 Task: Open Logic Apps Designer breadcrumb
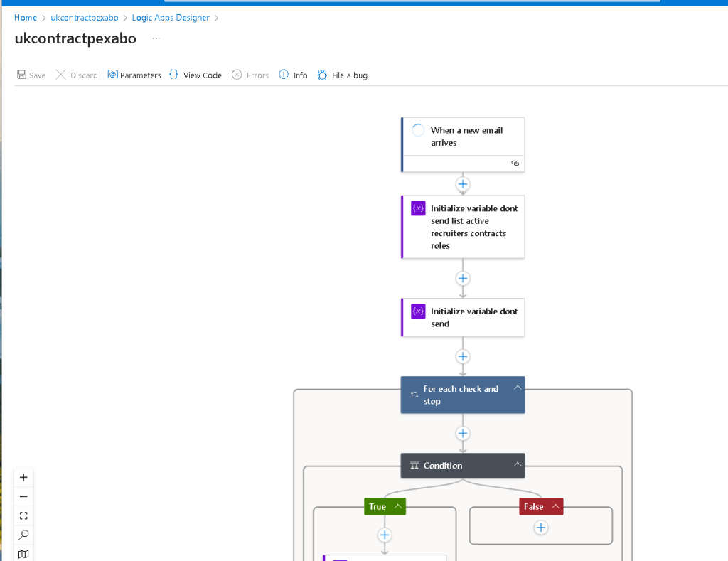(x=171, y=18)
